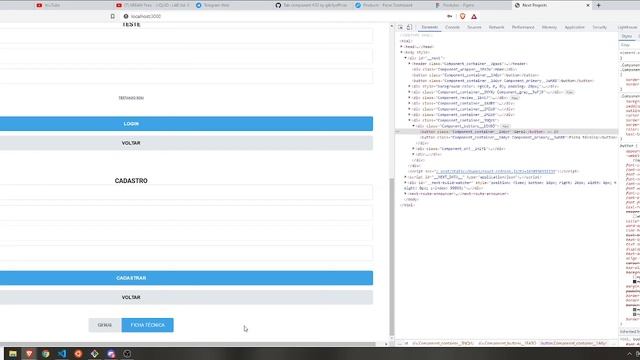Viewport: 640px width, 360px height.
Task: Open the orange round app in the taskbar
Action: [x=78, y=354]
